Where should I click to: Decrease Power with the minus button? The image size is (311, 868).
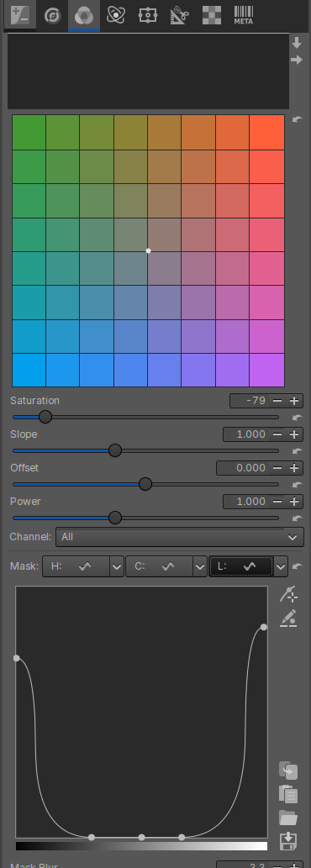pos(278,502)
